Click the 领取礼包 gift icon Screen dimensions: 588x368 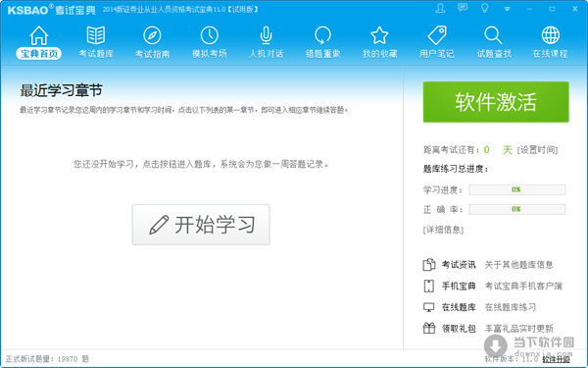pyautogui.click(x=429, y=328)
